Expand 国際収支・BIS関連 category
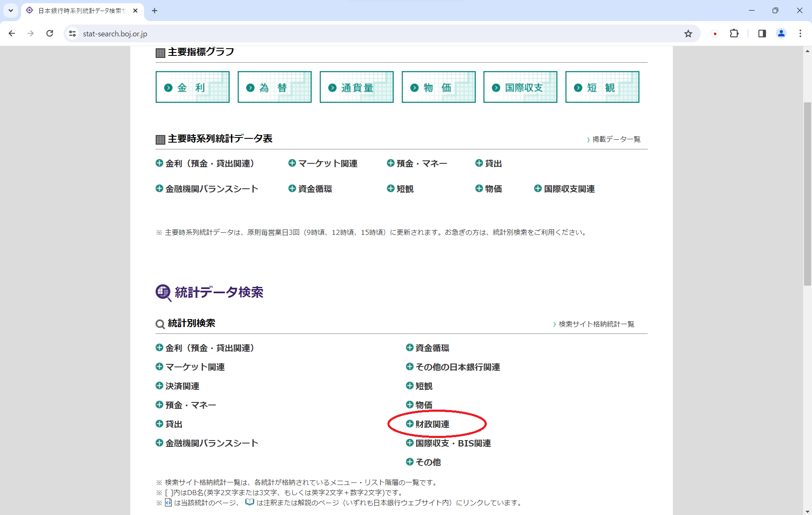 [x=453, y=443]
